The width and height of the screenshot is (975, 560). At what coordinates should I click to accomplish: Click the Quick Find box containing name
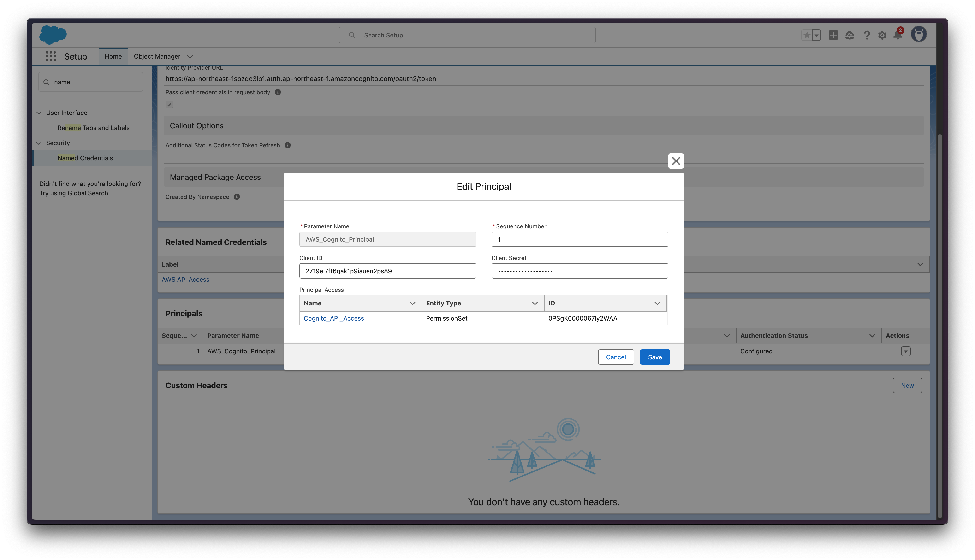tap(91, 82)
